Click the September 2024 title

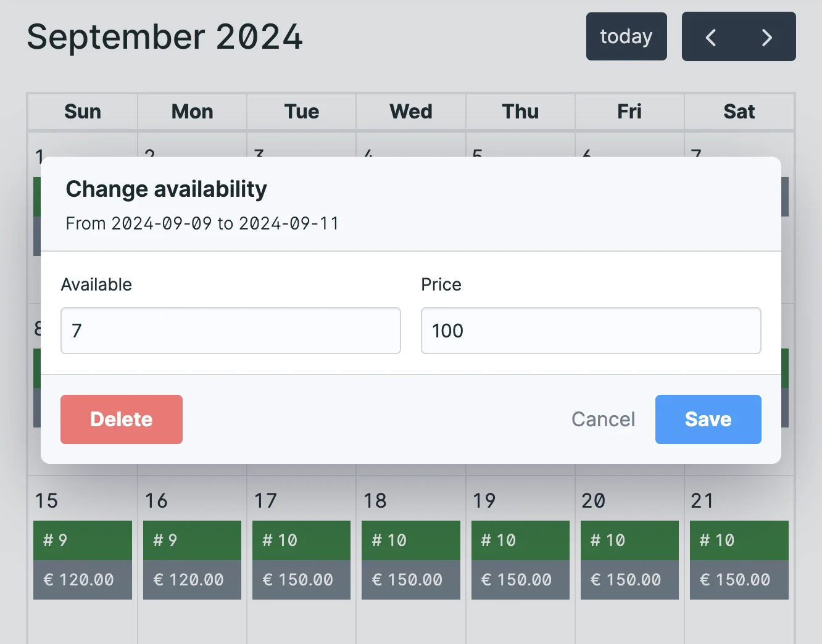click(164, 37)
